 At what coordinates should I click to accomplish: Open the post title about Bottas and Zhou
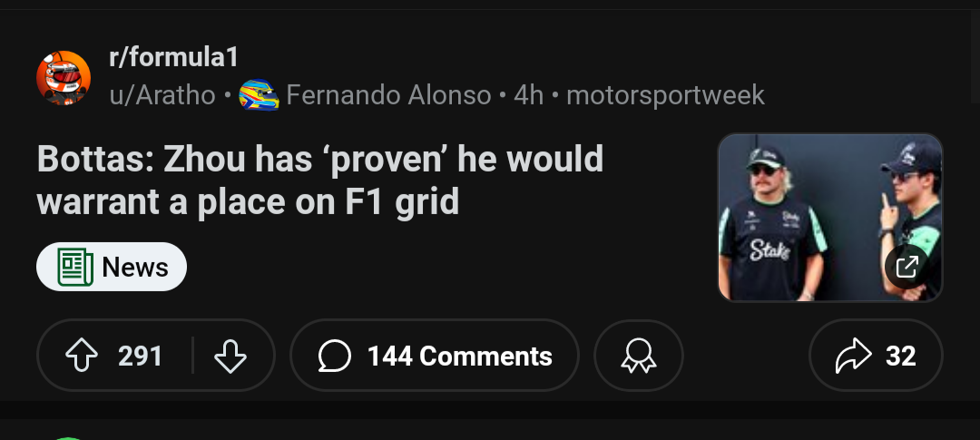click(x=320, y=180)
